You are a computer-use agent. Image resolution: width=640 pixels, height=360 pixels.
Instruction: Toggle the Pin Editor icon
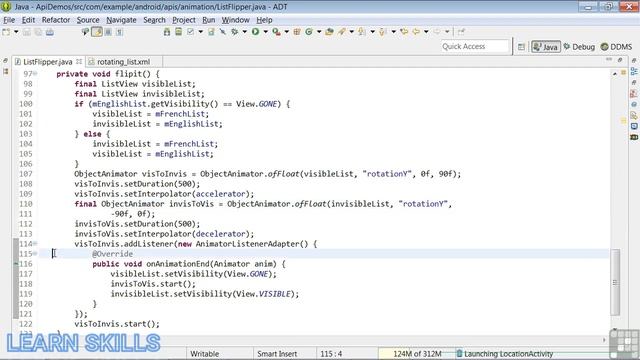coord(461,32)
